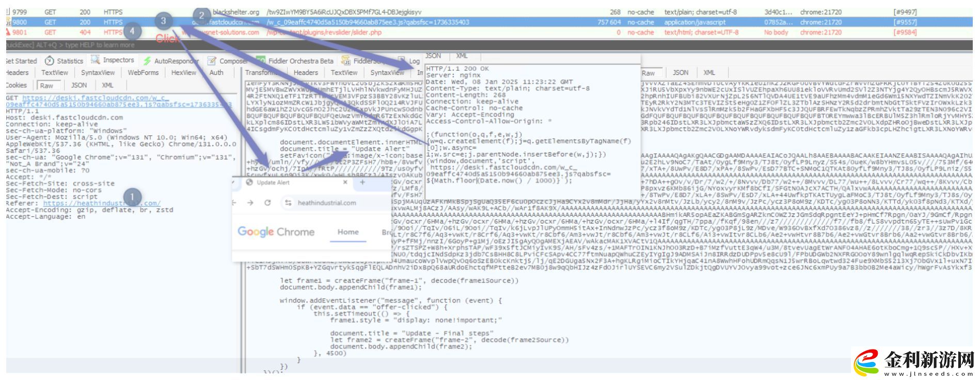Viewport: 980px width, 380px height.
Task: Select session 9800 in the sessions list
Action: (488, 22)
